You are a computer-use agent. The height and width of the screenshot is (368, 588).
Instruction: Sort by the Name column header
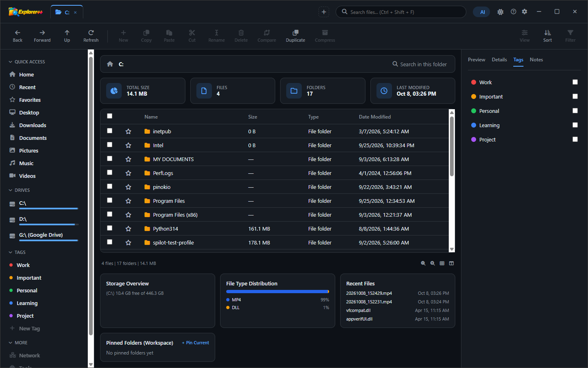(151, 117)
